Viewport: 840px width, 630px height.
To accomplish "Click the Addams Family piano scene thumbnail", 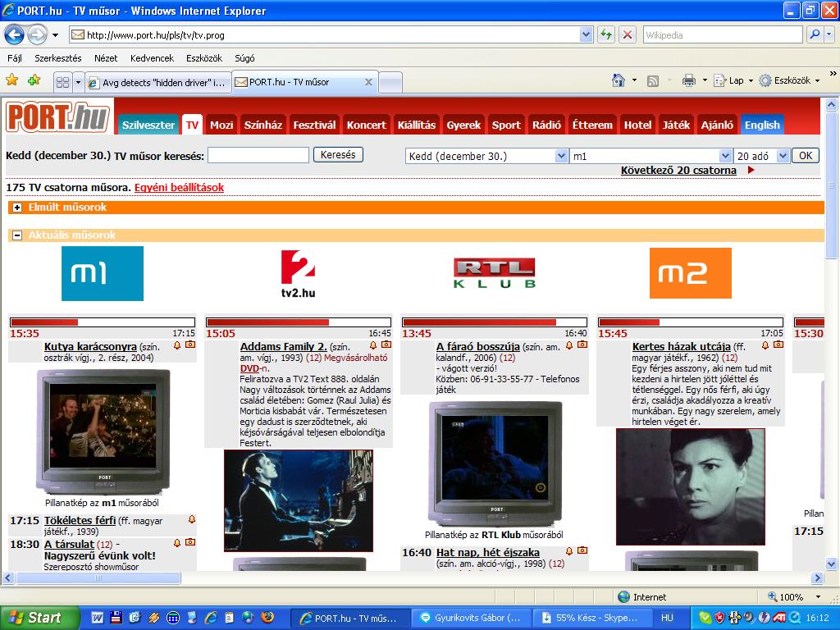I will click(299, 500).
